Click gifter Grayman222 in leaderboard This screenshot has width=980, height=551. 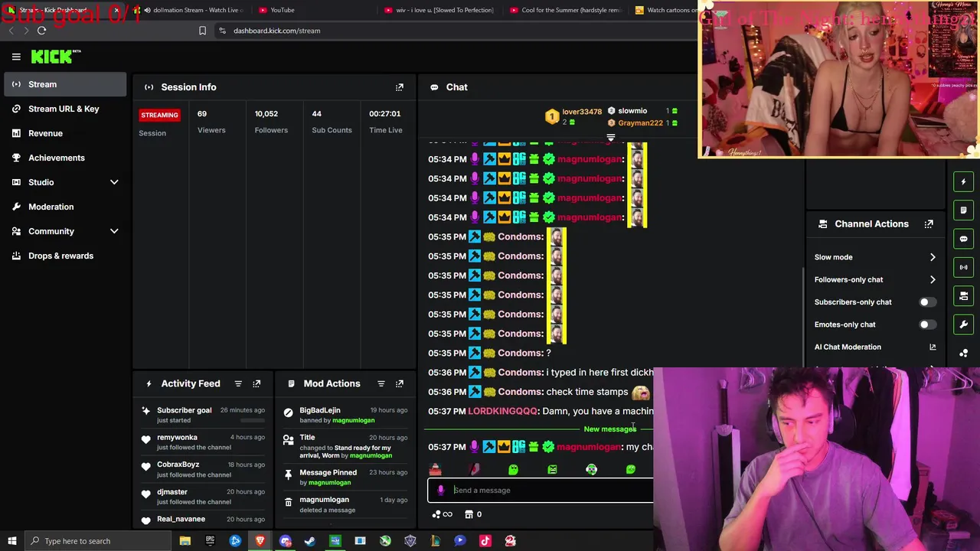tap(640, 123)
